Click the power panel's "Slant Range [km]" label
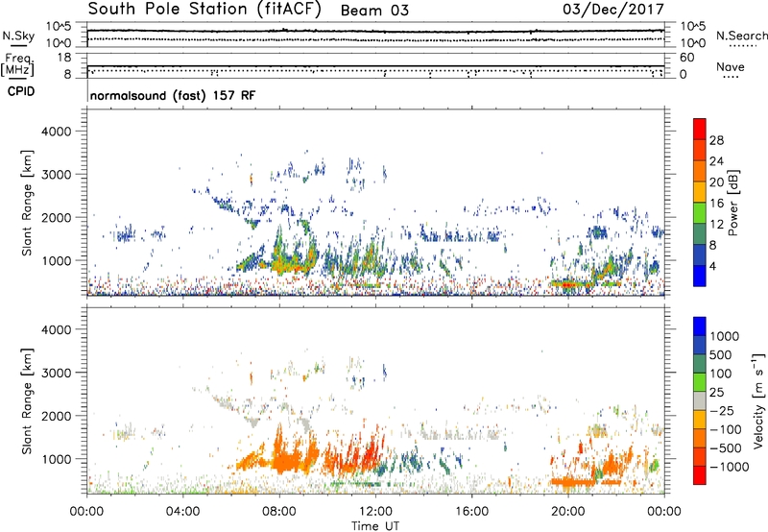Image resolution: width=768 pixels, height=532 pixels. (27, 203)
